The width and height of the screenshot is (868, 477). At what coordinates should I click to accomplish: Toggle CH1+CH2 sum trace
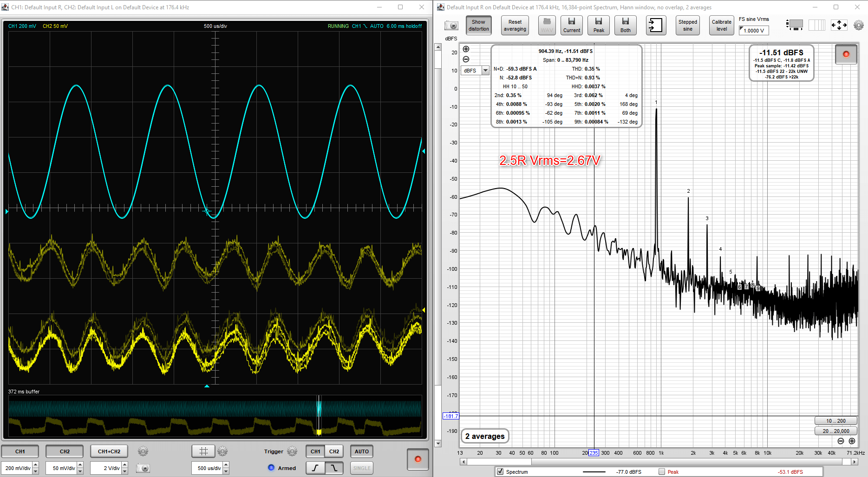click(x=109, y=451)
